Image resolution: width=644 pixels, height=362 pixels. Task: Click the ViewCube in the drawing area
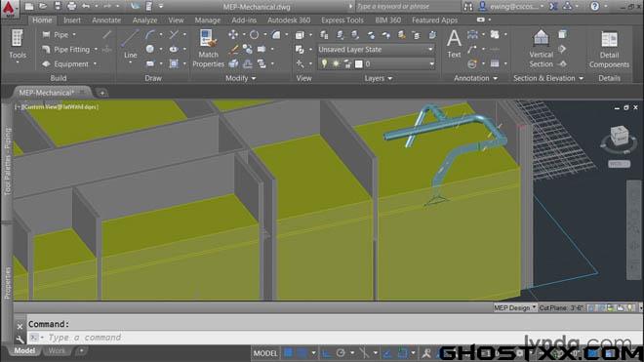(x=619, y=136)
